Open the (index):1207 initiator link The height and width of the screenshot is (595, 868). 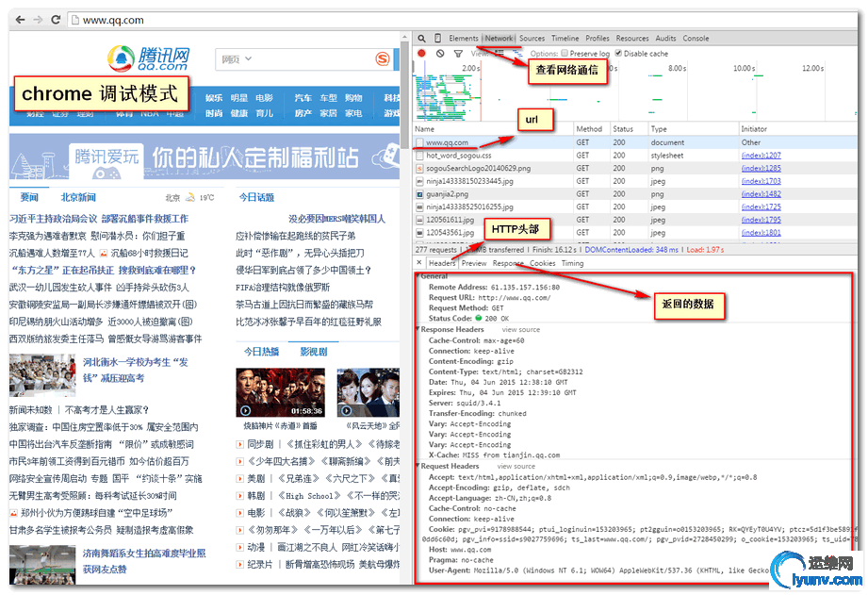[762, 156]
